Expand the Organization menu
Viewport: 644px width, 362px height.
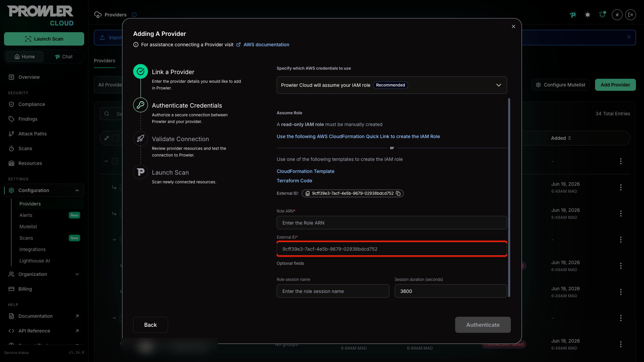[44, 274]
